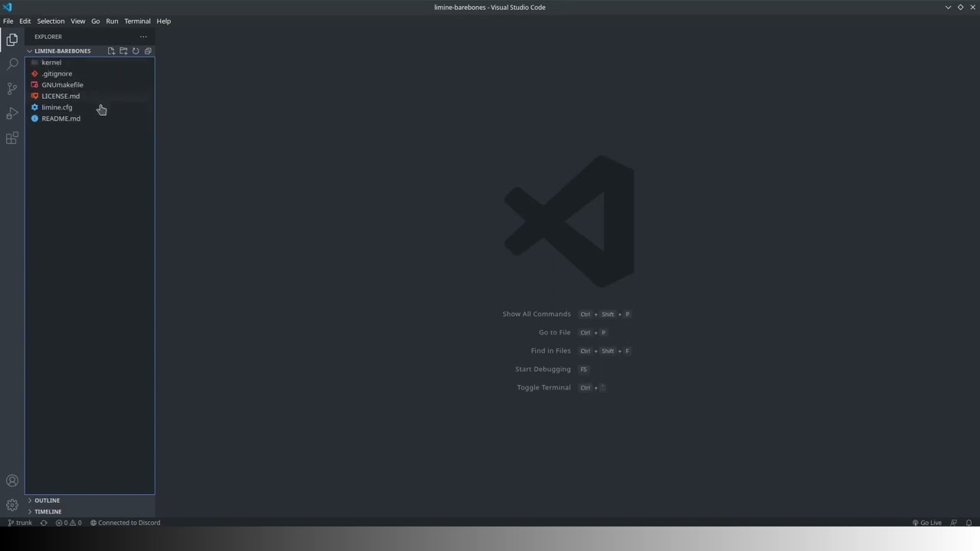Click Connected to Discord status item
The image size is (980, 551).
126,523
